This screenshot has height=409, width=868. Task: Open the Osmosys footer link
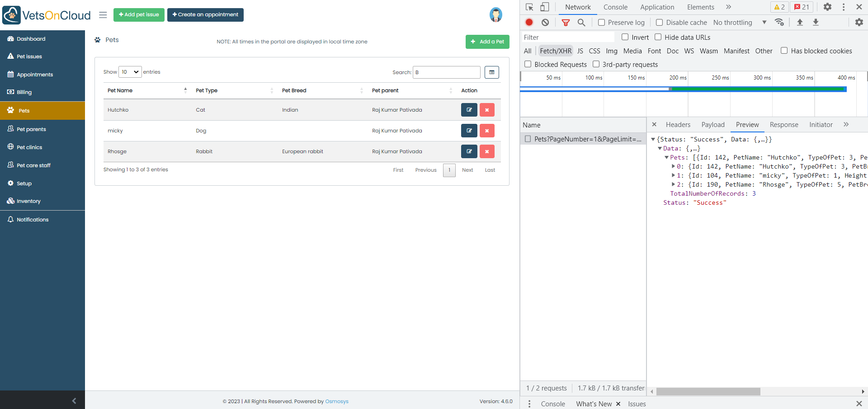pyautogui.click(x=337, y=401)
